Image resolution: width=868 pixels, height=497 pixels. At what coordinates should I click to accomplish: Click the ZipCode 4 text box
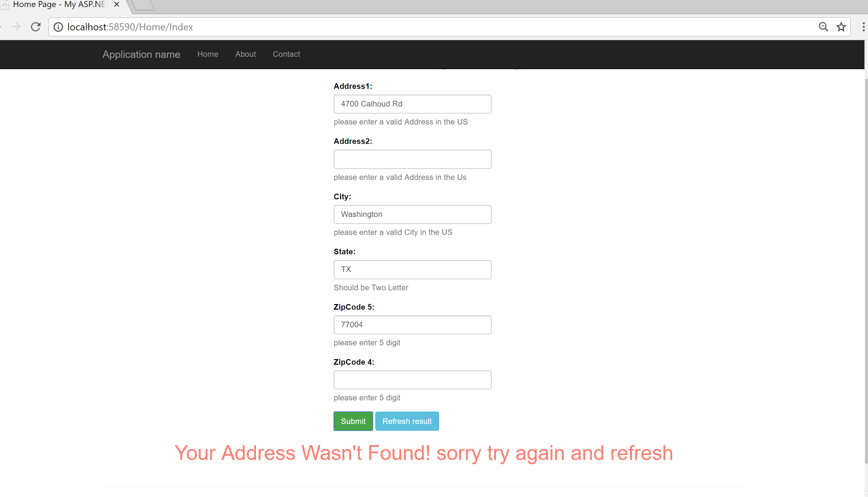point(412,380)
